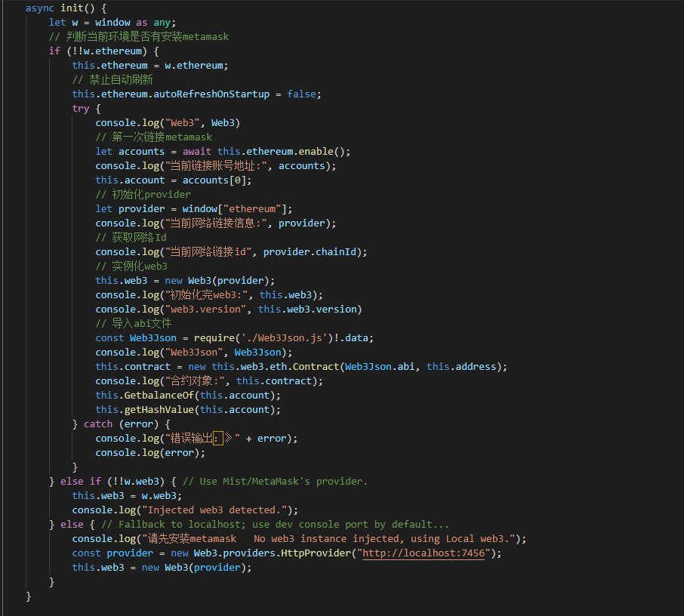The width and height of the screenshot is (684, 616).
Task: Click the '请先安装metamask' console.log line
Action: coord(299,539)
